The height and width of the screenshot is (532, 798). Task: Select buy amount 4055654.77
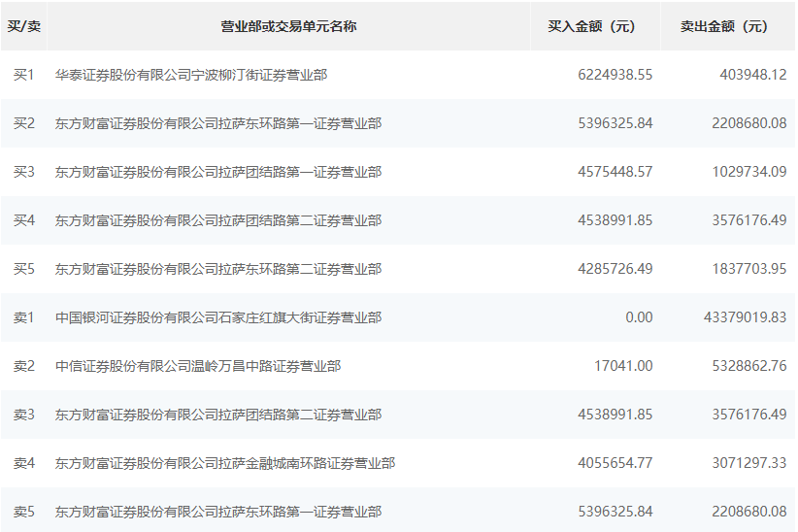click(615, 463)
